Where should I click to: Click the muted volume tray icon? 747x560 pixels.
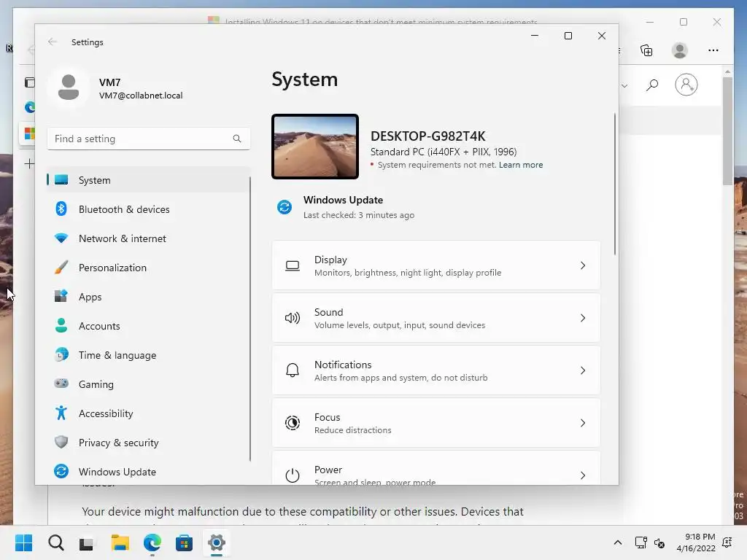click(x=659, y=542)
